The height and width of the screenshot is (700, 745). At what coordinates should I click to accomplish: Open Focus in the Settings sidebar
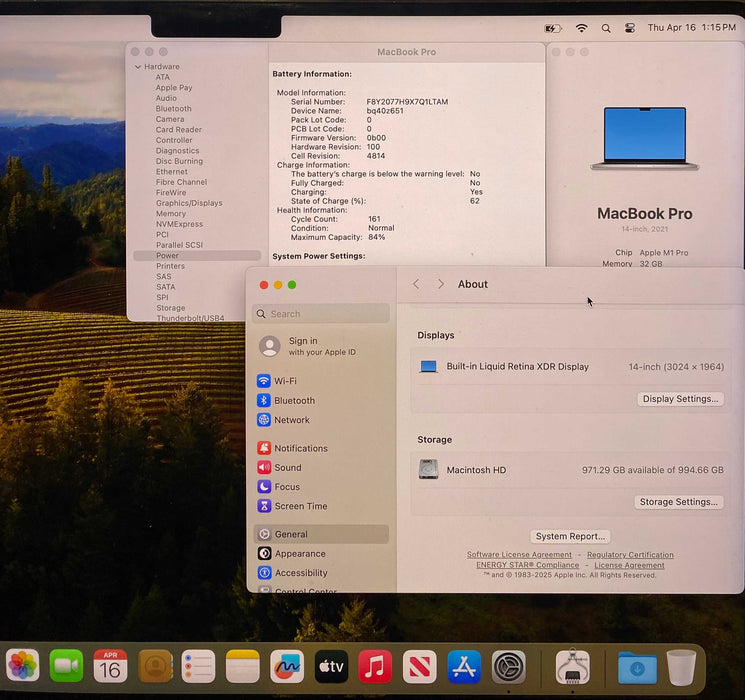tap(321, 487)
